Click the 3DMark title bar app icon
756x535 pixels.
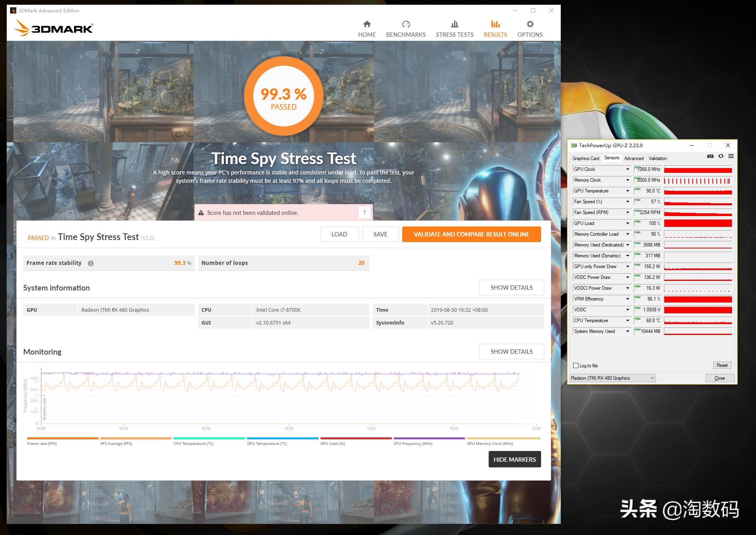click(13, 10)
